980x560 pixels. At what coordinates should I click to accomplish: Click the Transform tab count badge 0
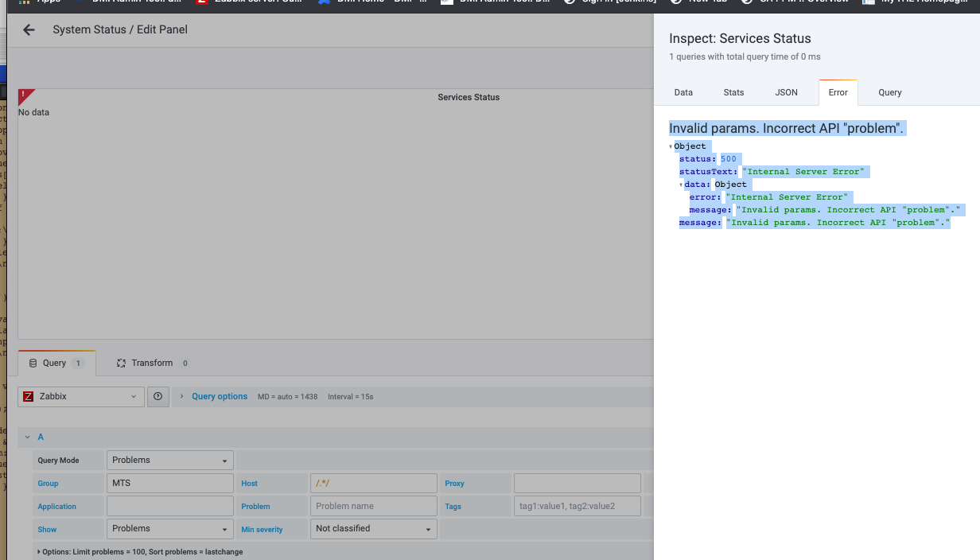[x=185, y=363]
